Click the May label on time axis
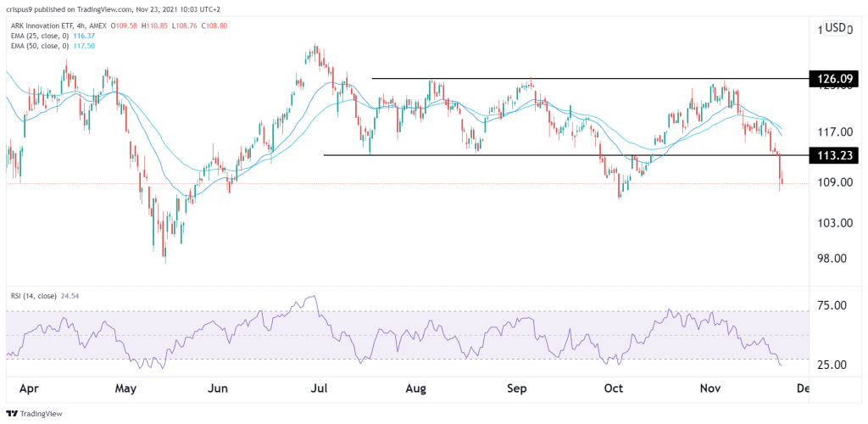868x424 pixels. coord(125,389)
